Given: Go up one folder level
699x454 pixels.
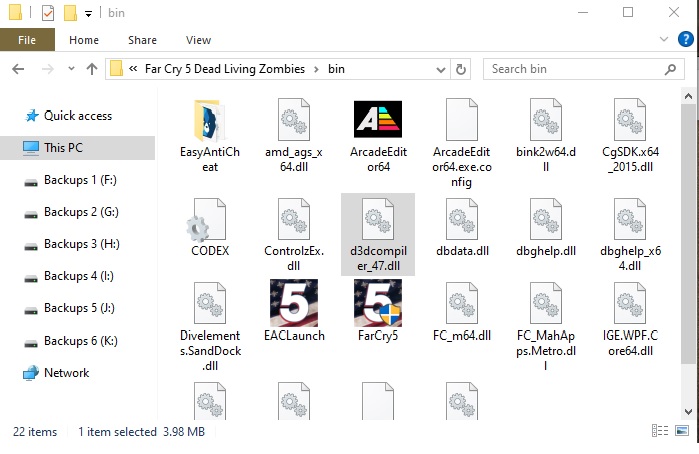Looking at the screenshot, I should pos(92,69).
